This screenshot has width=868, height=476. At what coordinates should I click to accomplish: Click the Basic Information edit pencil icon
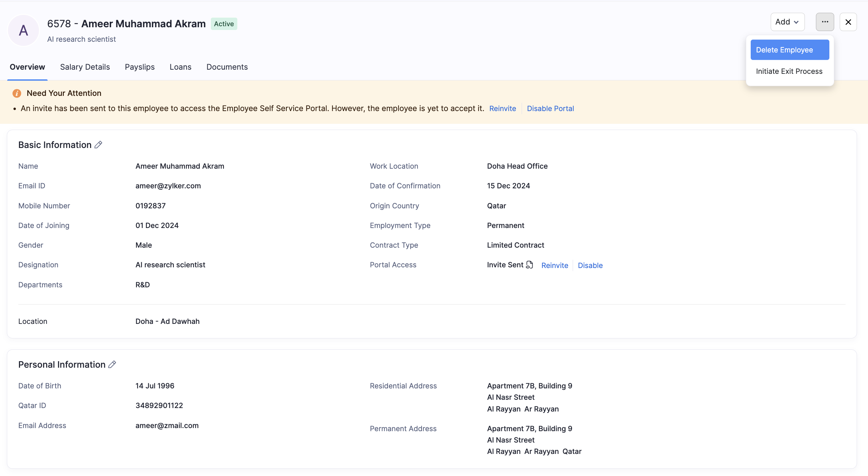click(98, 145)
